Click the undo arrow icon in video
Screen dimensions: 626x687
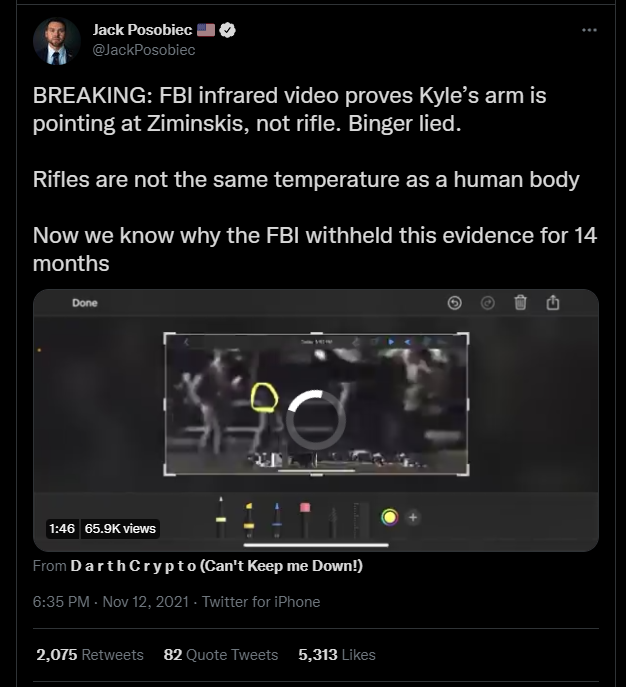tap(454, 303)
